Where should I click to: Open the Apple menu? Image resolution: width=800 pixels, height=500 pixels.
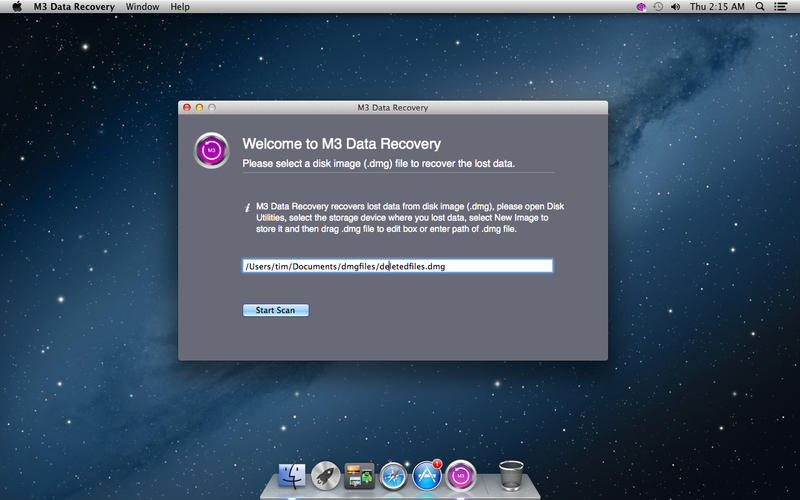click(17, 7)
